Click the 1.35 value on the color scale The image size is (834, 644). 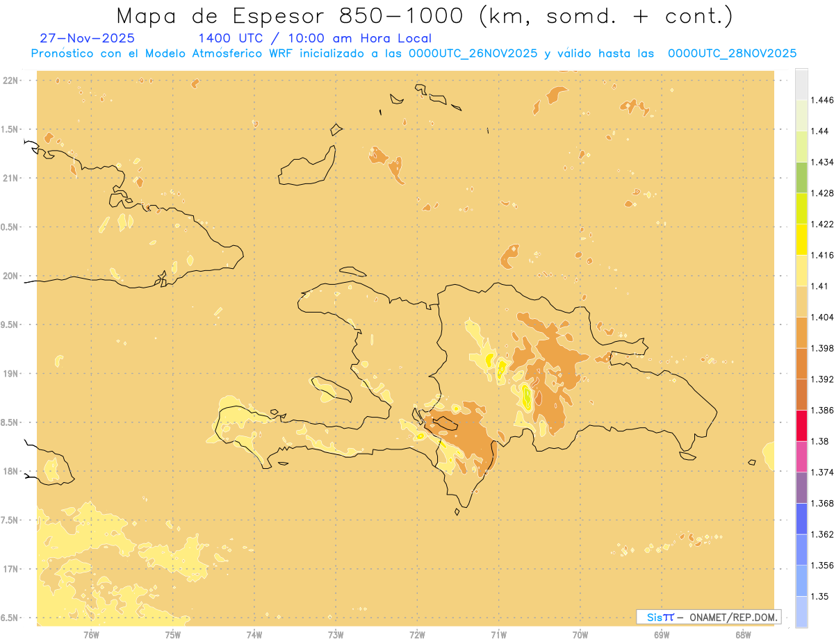pos(820,596)
